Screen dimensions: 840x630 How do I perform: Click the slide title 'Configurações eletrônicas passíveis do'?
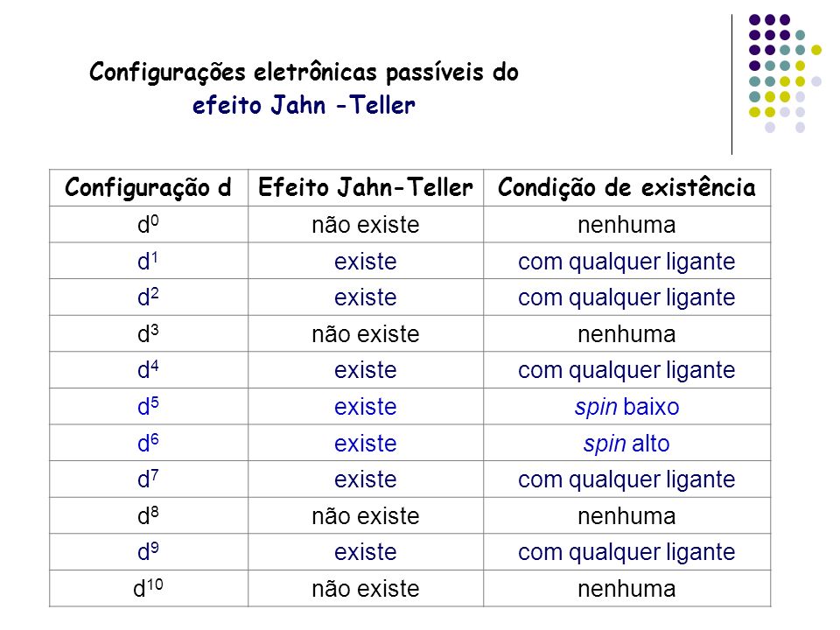304,73
